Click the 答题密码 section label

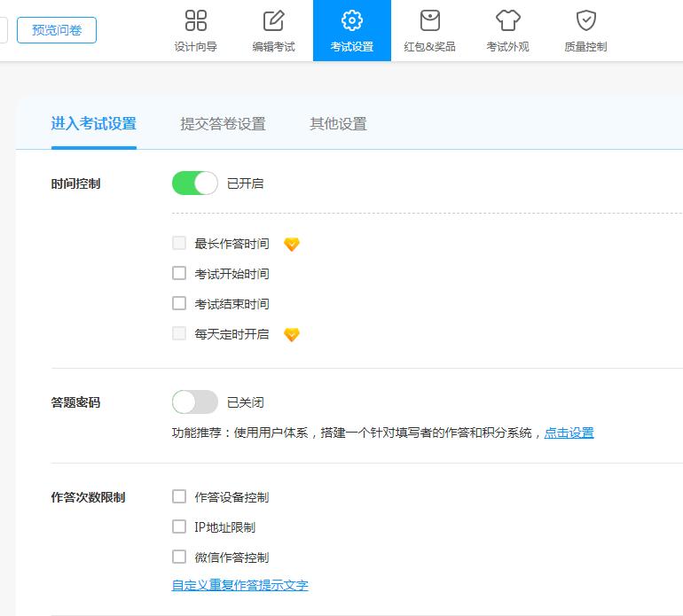tap(75, 402)
